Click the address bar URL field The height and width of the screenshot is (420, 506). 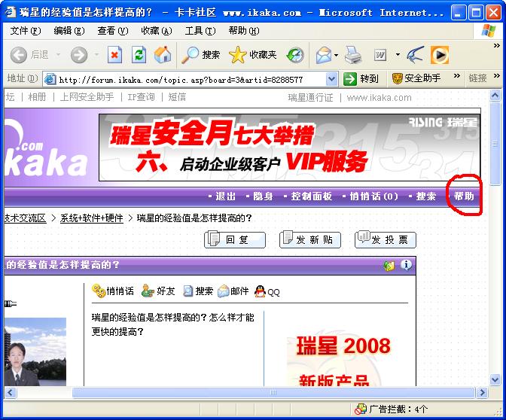pos(192,79)
